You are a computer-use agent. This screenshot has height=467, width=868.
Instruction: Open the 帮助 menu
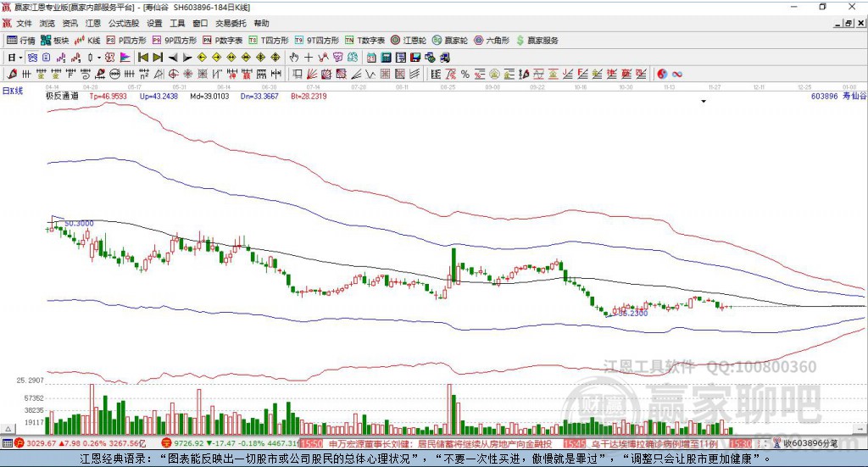[261, 23]
